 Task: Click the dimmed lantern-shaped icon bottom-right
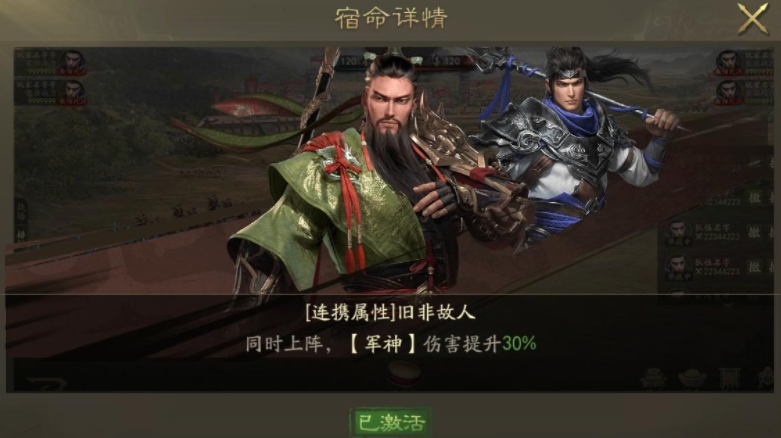[x=653, y=379]
